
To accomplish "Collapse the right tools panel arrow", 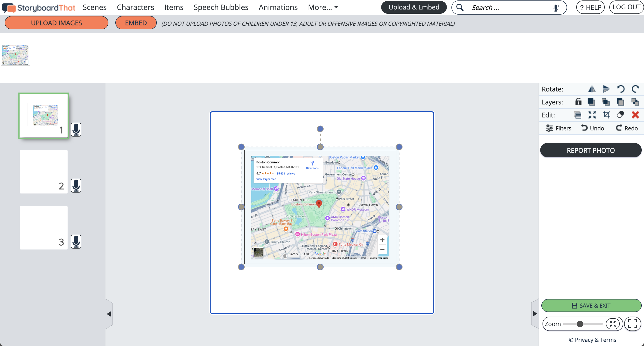I will click(x=535, y=314).
